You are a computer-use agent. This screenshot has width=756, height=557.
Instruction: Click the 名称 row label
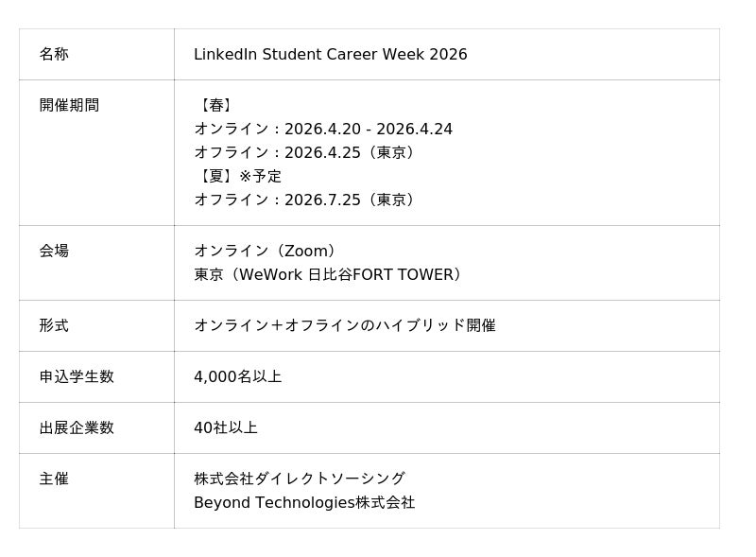pyautogui.click(x=54, y=55)
